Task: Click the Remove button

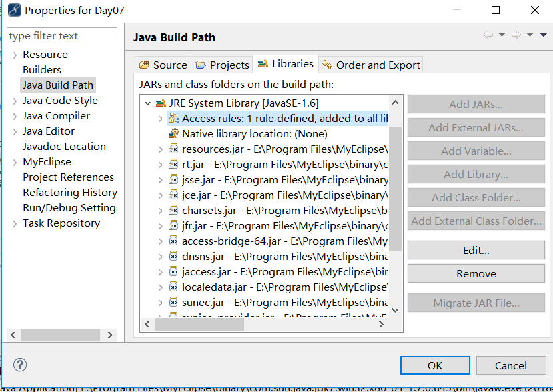Action: (476, 273)
